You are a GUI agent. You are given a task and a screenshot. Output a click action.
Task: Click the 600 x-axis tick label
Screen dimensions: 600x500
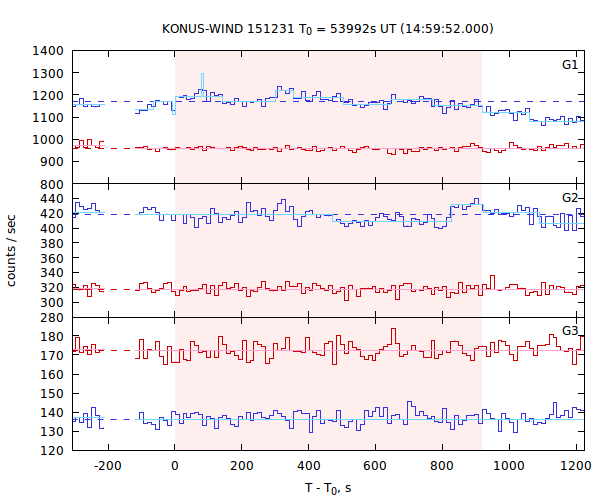[375, 466]
